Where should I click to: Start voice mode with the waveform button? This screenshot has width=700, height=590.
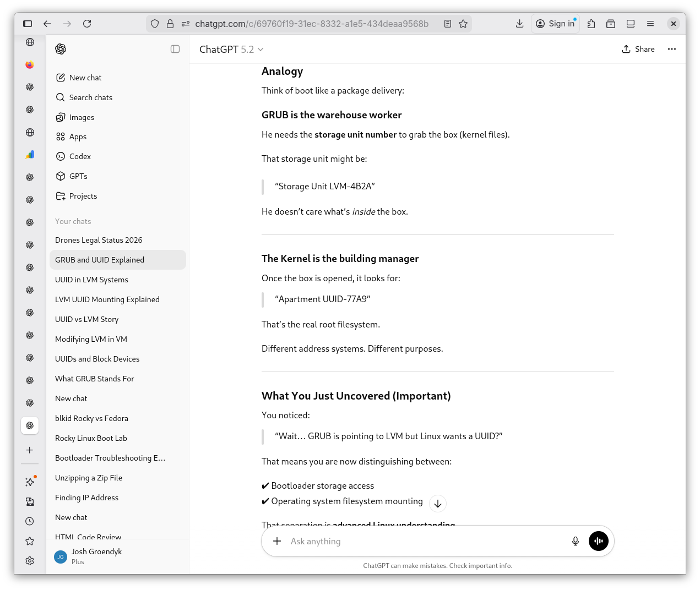pyautogui.click(x=598, y=541)
